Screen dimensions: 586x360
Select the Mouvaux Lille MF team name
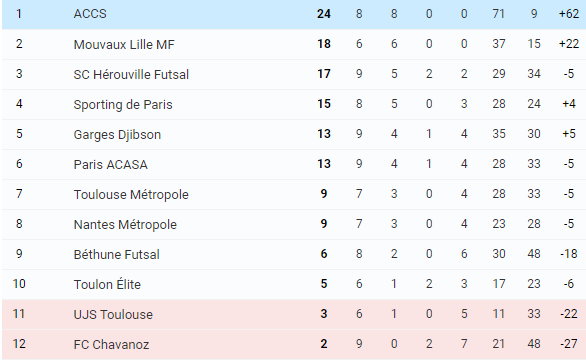[x=124, y=44]
